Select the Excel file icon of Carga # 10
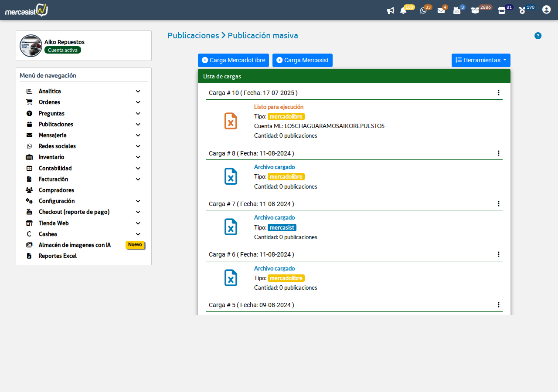The image size is (558, 392). [231, 121]
